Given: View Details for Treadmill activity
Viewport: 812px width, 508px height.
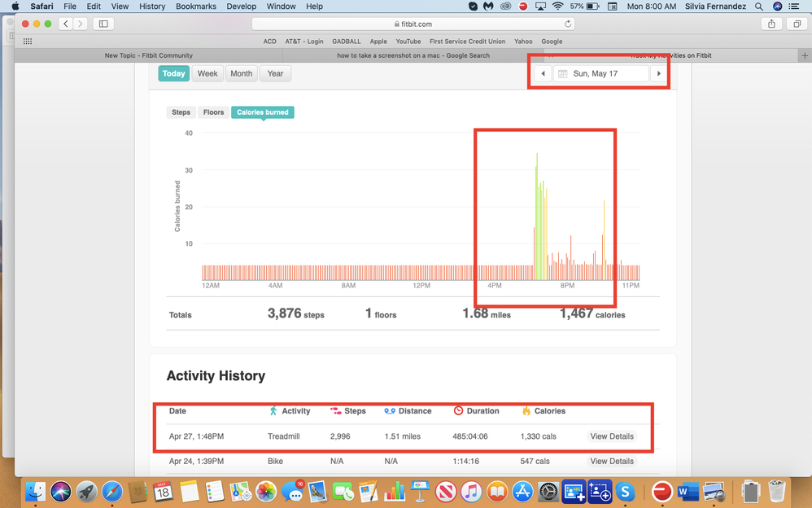Looking at the screenshot, I should 611,436.
